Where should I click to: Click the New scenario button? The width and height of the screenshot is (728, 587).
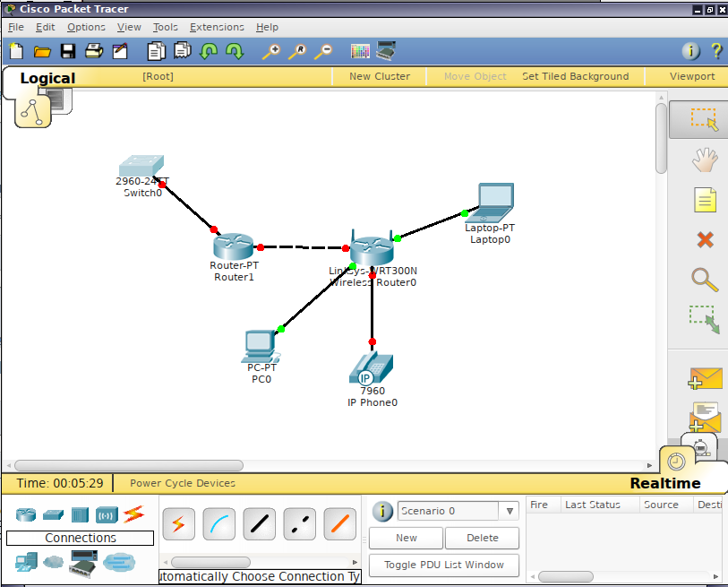pyautogui.click(x=405, y=538)
